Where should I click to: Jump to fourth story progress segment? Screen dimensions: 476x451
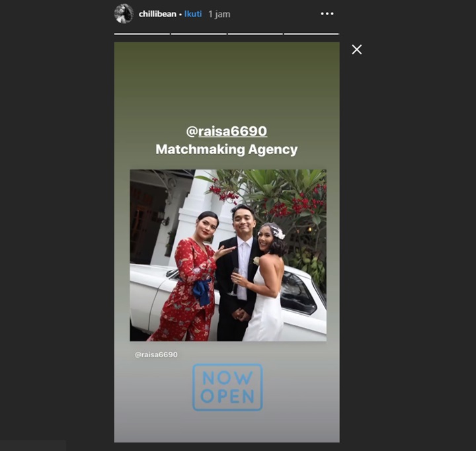(x=311, y=34)
